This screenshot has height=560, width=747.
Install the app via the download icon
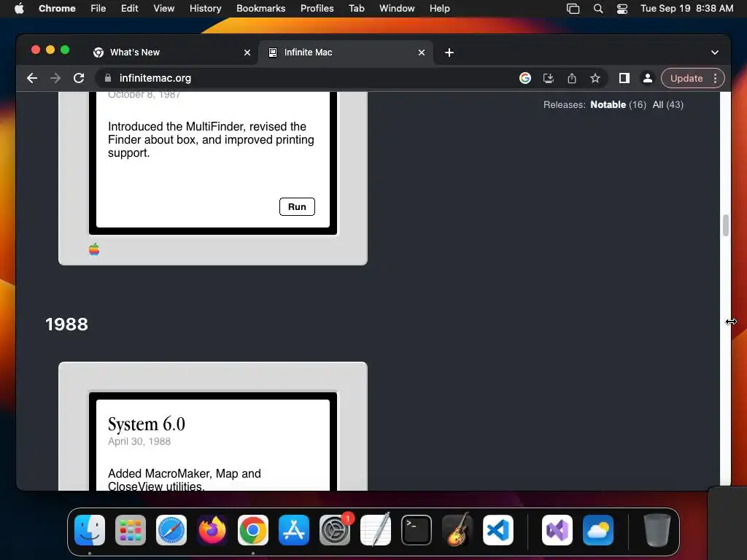point(549,78)
